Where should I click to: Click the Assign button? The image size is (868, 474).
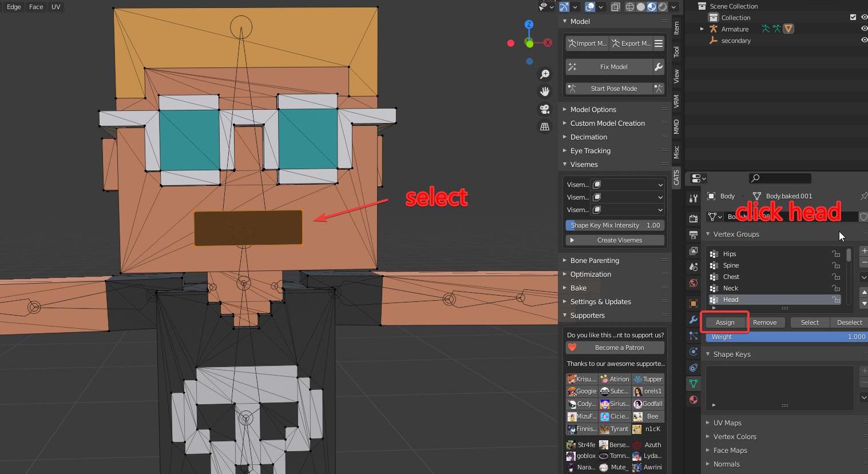pyautogui.click(x=724, y=322)
